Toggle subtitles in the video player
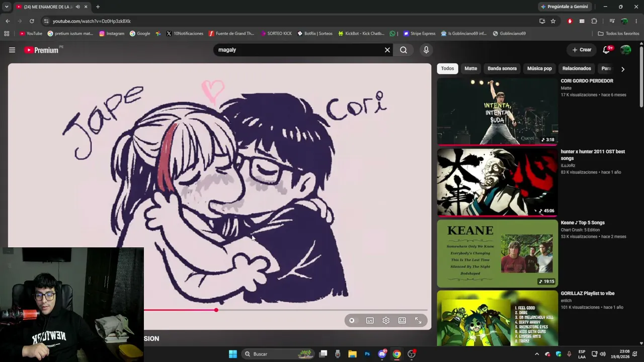Viewport: 644px width, 362px height. coord(370,321)
